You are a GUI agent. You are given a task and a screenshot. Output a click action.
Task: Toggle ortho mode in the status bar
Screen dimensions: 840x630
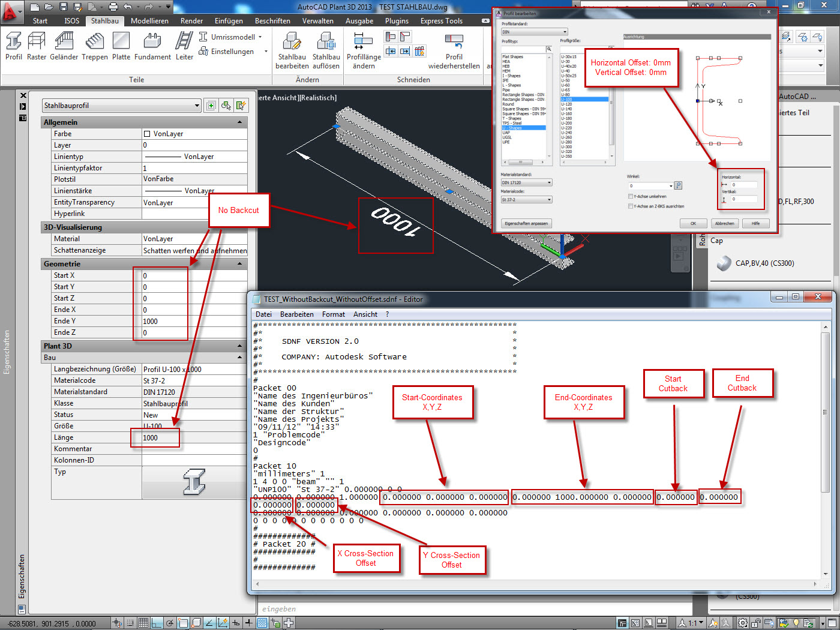(x=157, y=623)
